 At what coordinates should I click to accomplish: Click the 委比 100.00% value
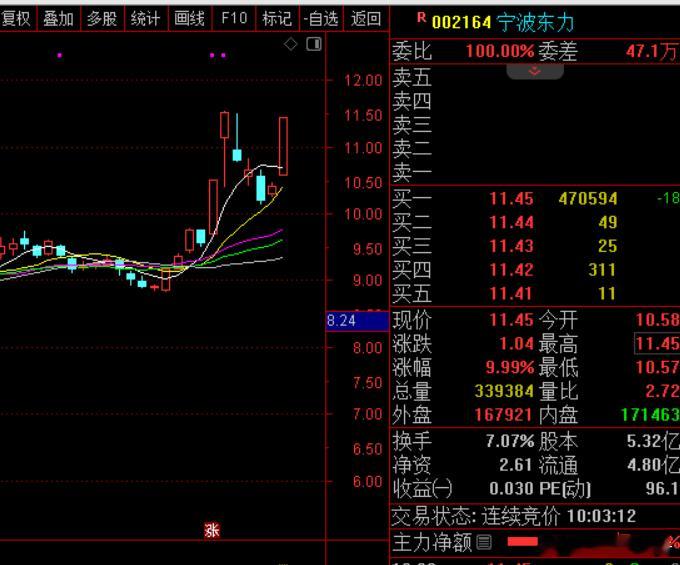coord(500,51)
